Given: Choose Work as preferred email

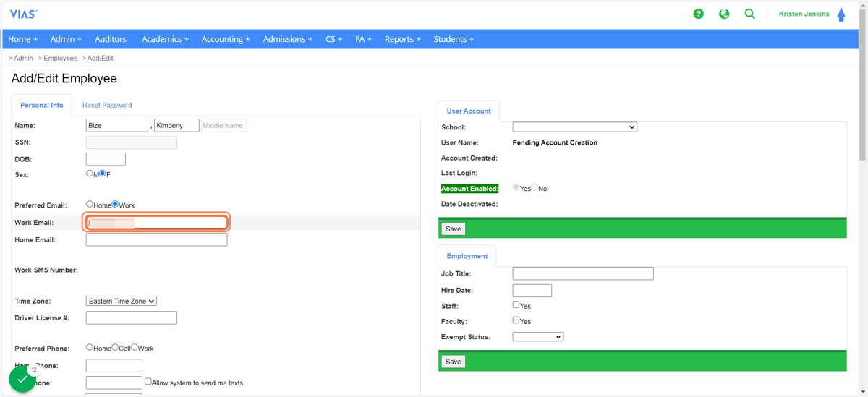Looking at the screenshot, I should pyautogui.click(x=115, y=205).
